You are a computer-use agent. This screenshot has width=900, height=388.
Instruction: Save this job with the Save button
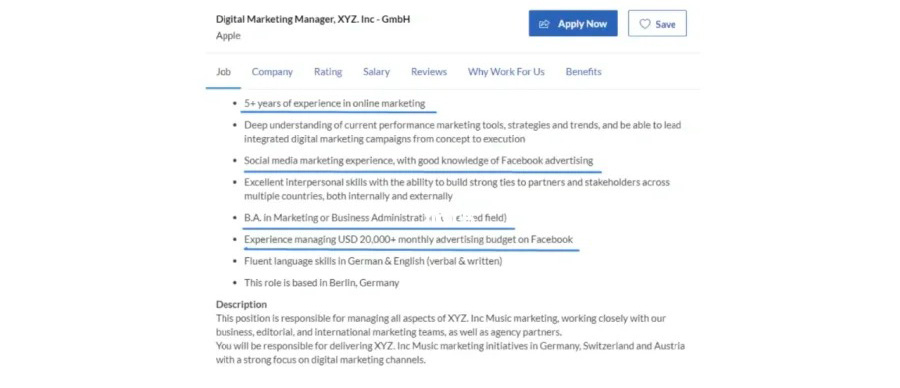657,24
